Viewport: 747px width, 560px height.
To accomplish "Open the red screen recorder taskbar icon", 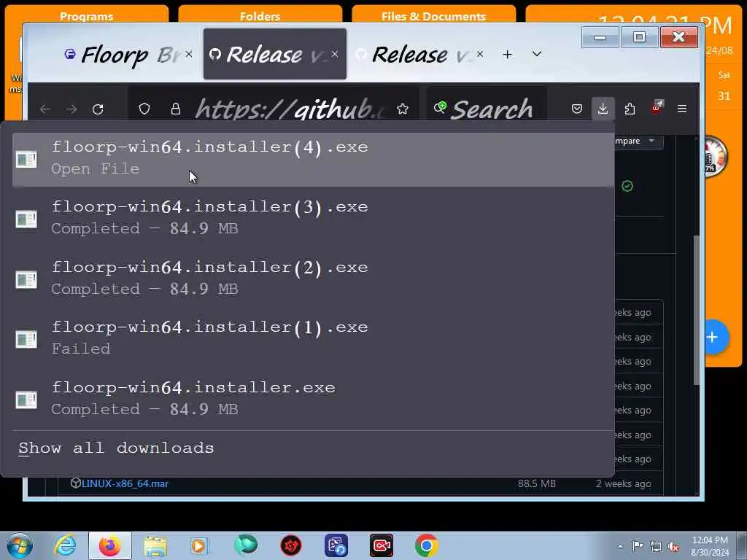I will [382, 545].
